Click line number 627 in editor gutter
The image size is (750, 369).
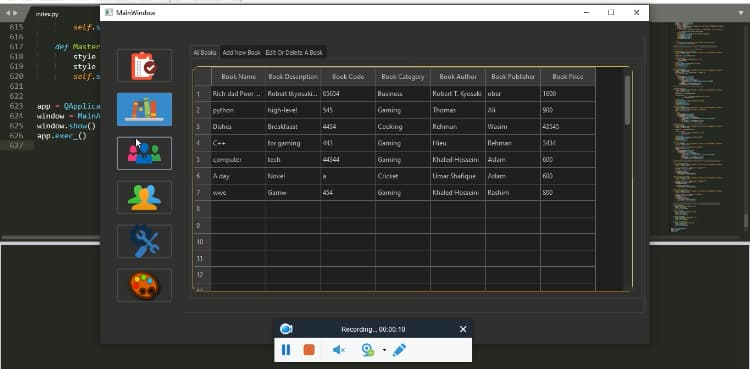[x=16, y=145]
